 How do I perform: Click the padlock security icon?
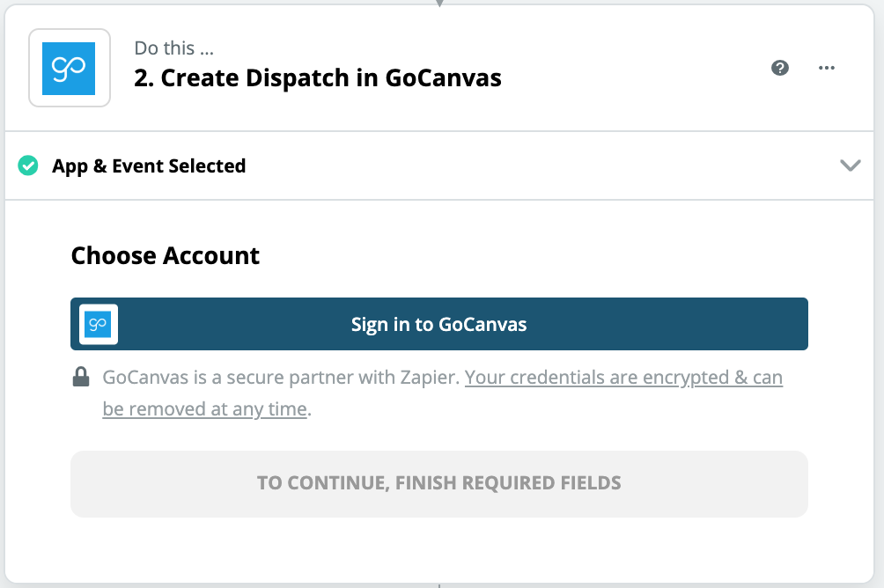pos(81,379)
